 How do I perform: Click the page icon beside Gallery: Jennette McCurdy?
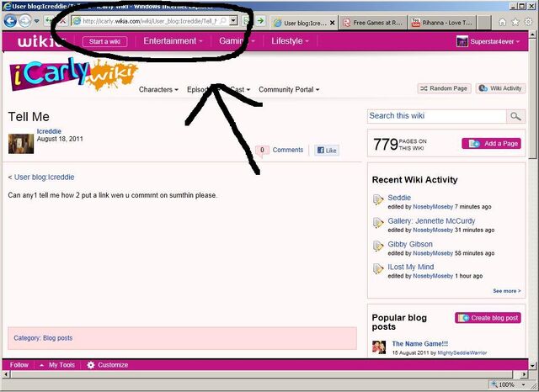[378, 223]
